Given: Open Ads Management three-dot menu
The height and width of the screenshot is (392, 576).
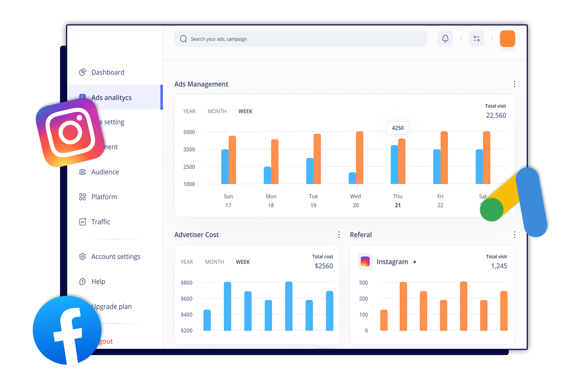Looking at the screenshot, I should pos(515,84).
